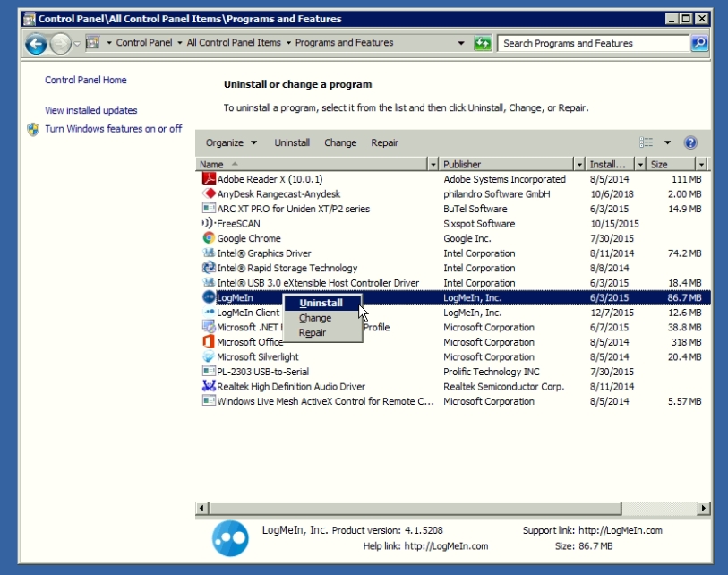Click the scrollbar left arrow
This screenshot has width=728, height=575.
[x=201, y=508]
